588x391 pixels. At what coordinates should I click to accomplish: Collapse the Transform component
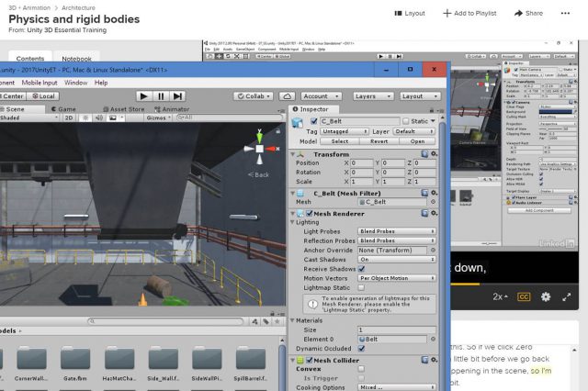(293, 154)
